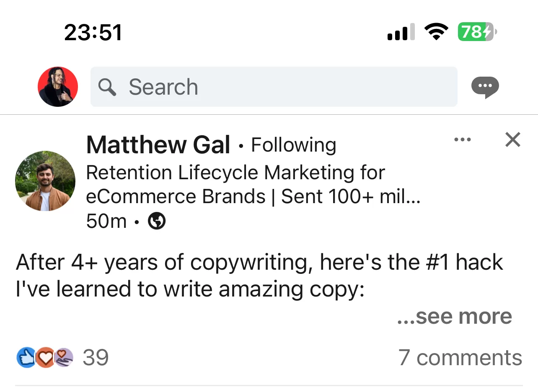Tap the battery indicator showing 78
This screenshot has width=538, height=392.
click(x=476, y=32)
